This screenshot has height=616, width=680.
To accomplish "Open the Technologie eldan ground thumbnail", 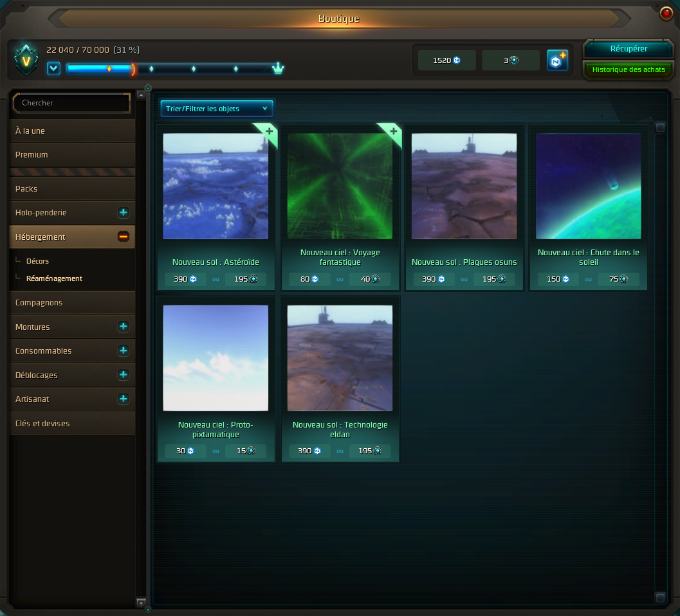I will coord(340,358).
